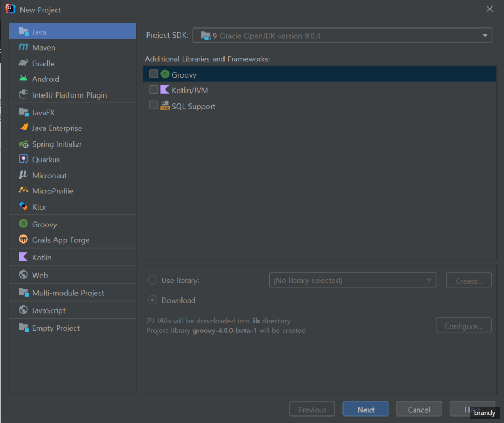Click the Help button
504x423 pixels.
coord(472,409)
